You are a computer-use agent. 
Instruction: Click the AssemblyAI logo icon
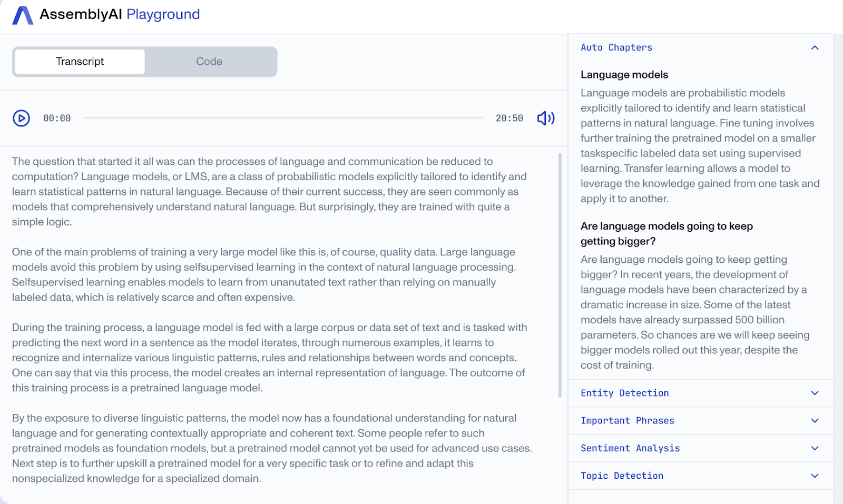[x=23, y=15]
